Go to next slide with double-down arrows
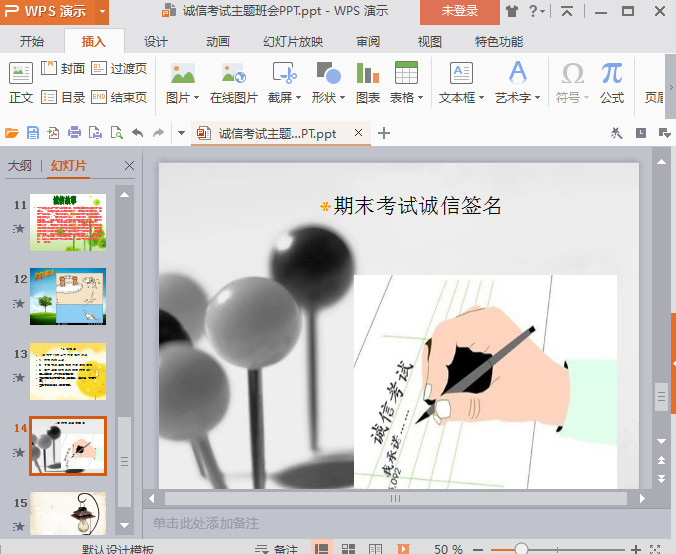The width and height of the screenshot is (676, 554). click(661, 478)
